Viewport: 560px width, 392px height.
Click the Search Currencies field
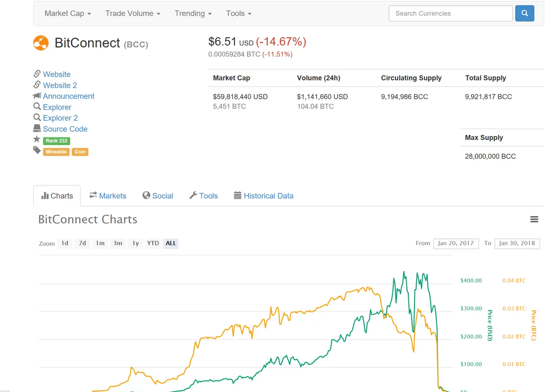pos(451,13)
